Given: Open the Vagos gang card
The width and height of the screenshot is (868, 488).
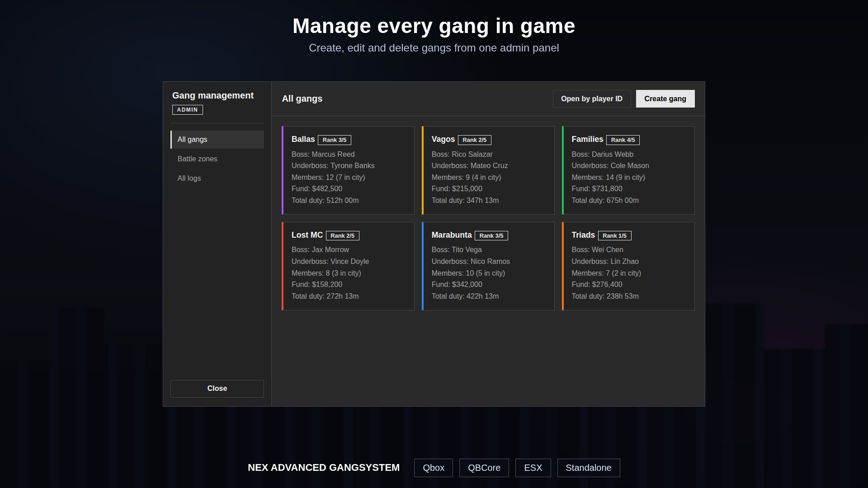Looking at the screenshot, I should [x=488, y=170].
